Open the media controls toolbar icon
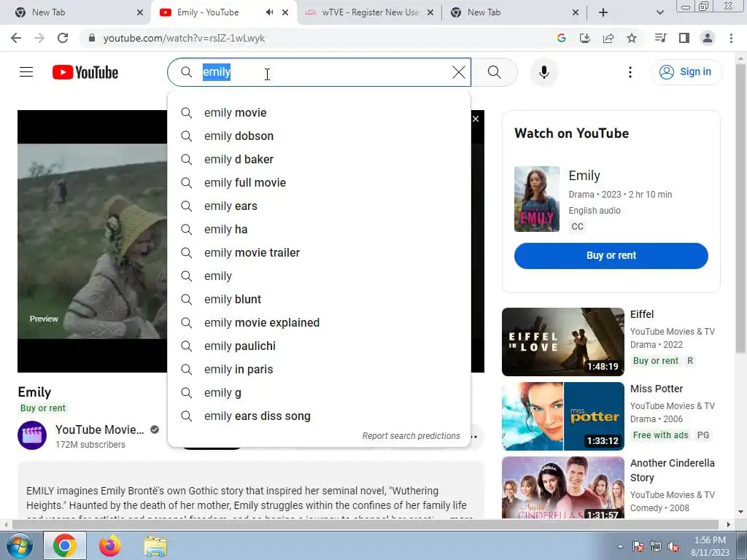The height and width of the screenshot is (560, 747). [660, 38]
